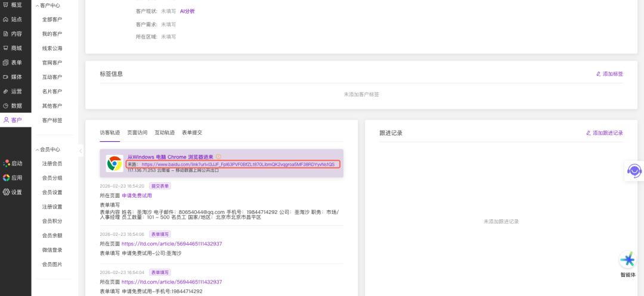Select the 站点 site icon in sidebar
This screenshot has height=296, width=644.
point(6,19)
